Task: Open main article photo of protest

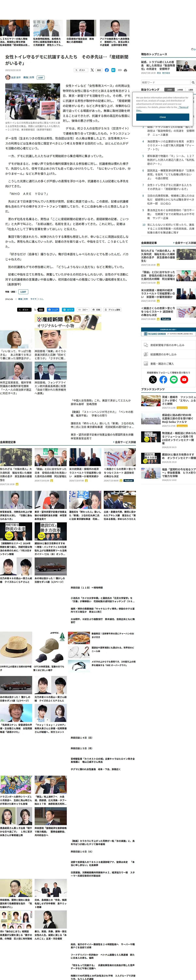Action: click(33, 102)
